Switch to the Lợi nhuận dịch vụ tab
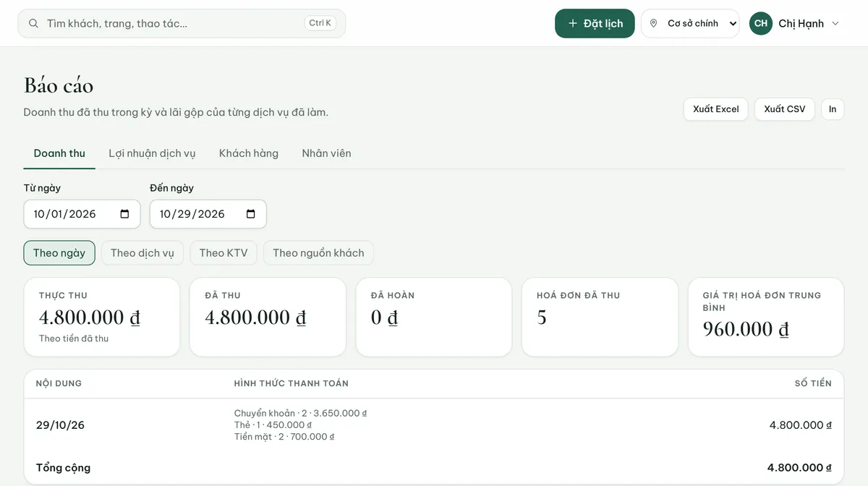868x486 pixels. pyautogui.click(x=152, y=153)
